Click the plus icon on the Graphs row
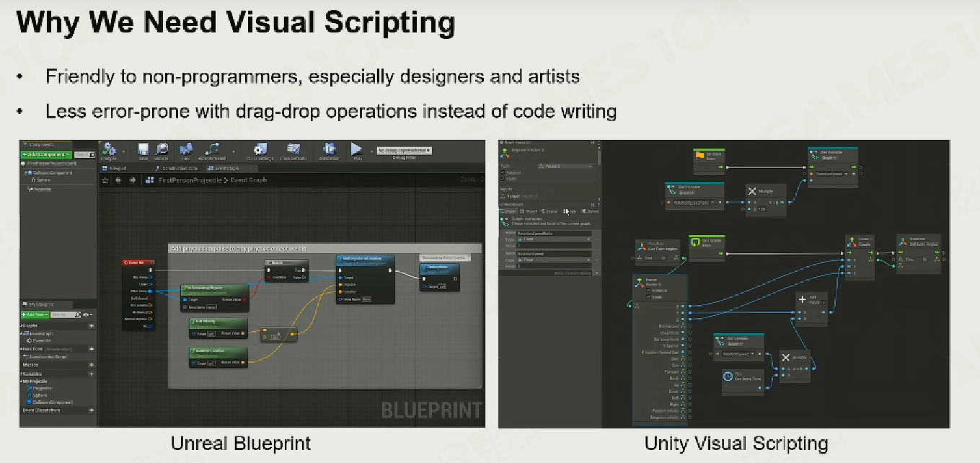The width and height of the screenshot is (980, 463). (92, 325)
